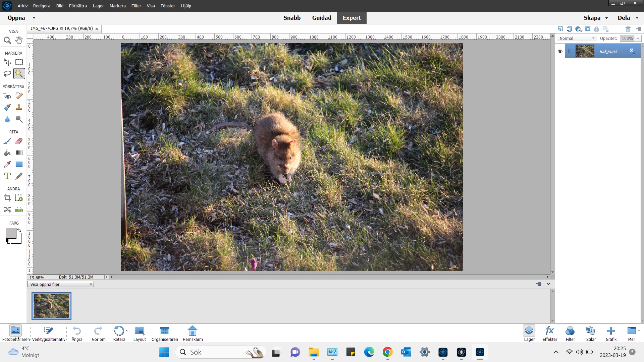Select the Paint Bucket tool

7,153
